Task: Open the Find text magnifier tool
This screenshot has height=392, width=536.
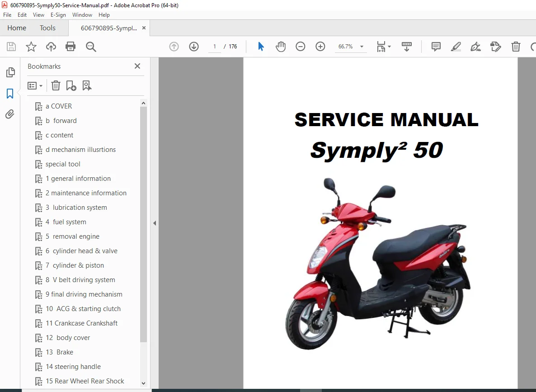Action: click(x=91, y=47)
